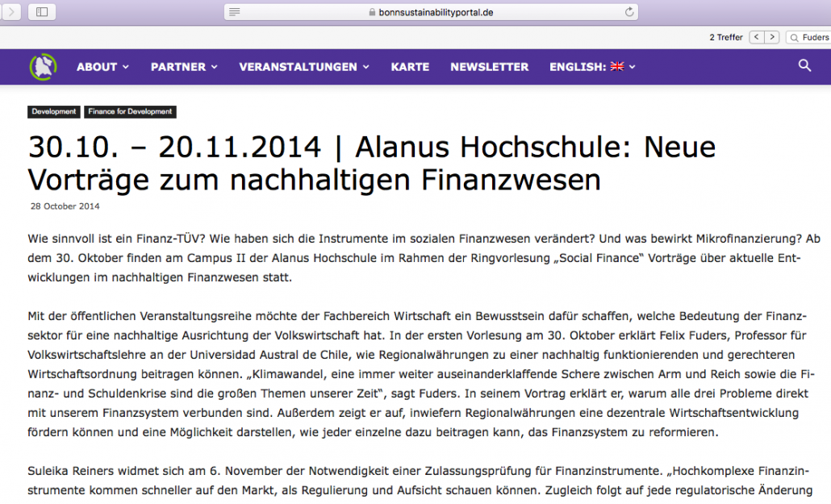
Task: Go to previous find match arrow
Action: (x=756, y=37)
